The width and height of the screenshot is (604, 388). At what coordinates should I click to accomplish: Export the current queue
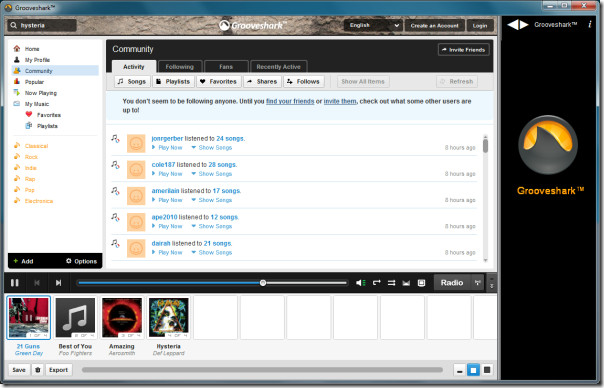click(x=59, y=370)
